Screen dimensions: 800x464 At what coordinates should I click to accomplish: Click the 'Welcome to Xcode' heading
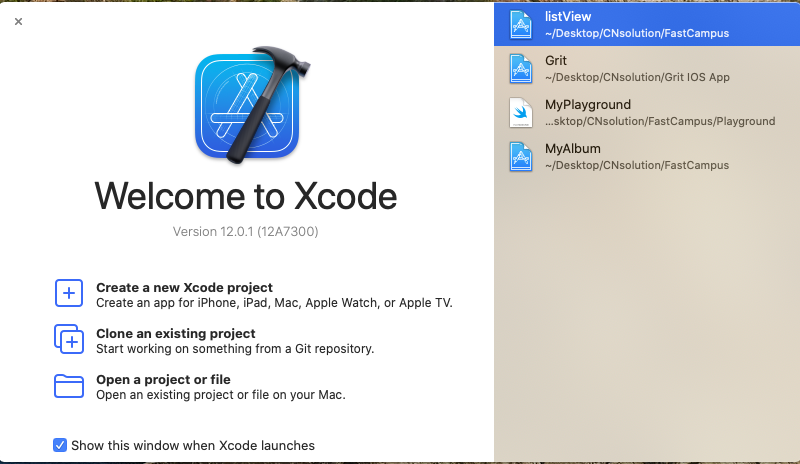tap(246, 196)
